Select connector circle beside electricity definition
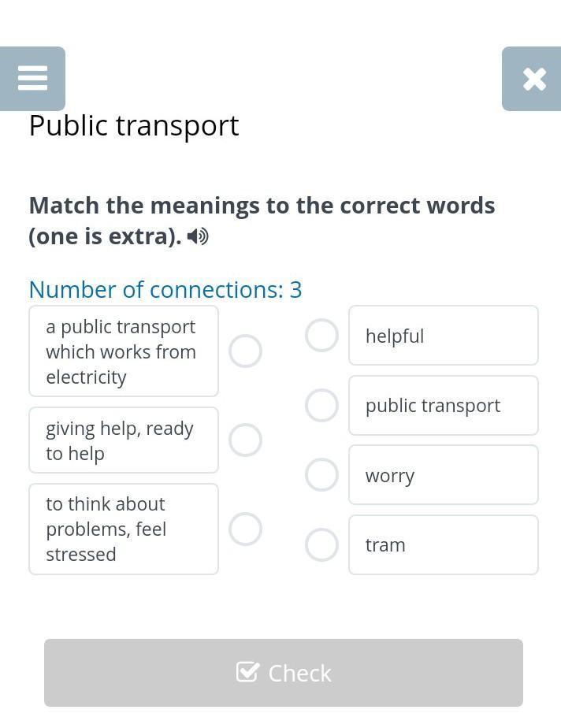This screenshot has height=728, width=561. coord(245,351)
